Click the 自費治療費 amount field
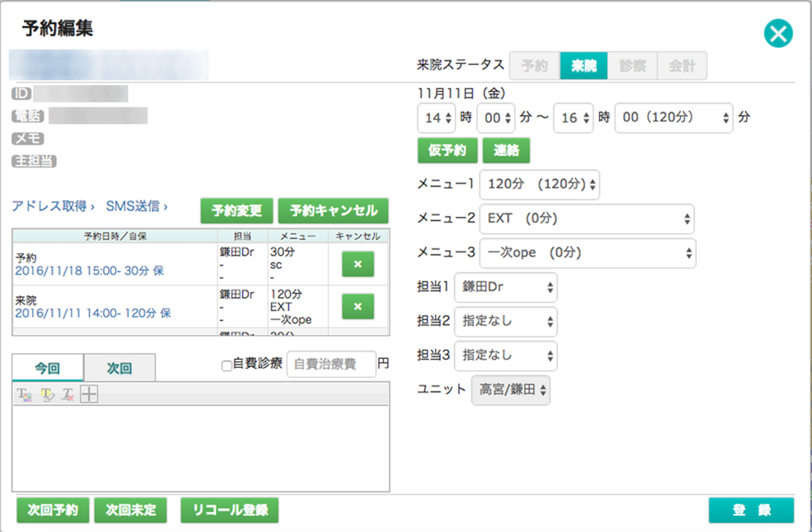The image size is (812, 532). coord(331,364)
